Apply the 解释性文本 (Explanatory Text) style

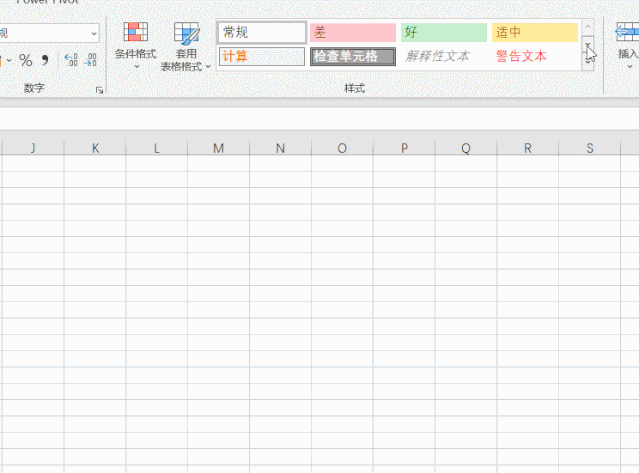444,56
